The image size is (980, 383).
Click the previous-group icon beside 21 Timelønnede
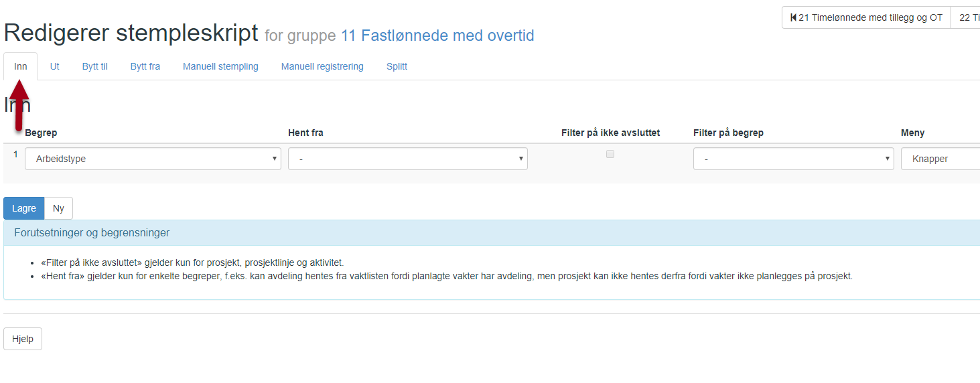[x=794, y=18]
